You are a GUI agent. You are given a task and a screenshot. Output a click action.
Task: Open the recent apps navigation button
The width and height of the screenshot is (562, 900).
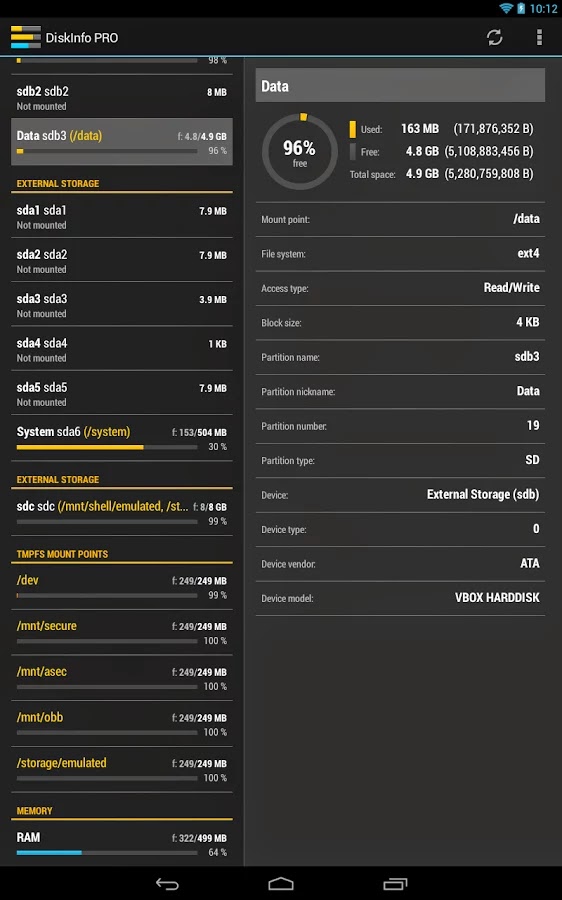(x=395, y=884)
